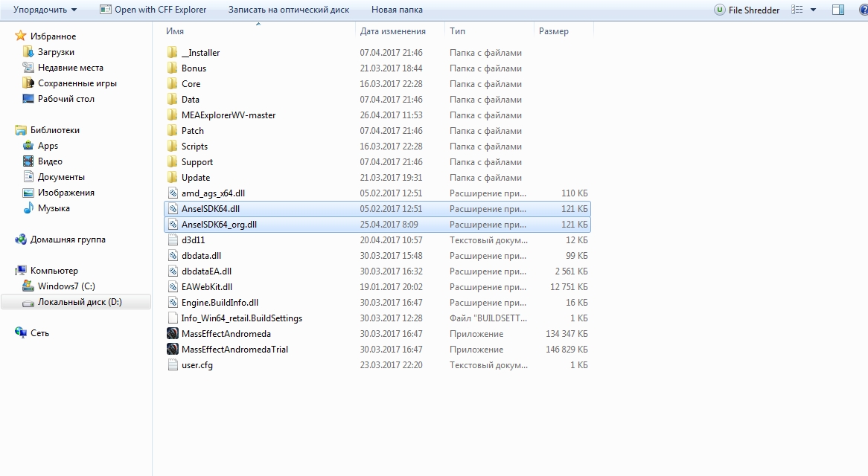
Task: Click the MassEffectAndromeda application icon
Action: [173, 333]
